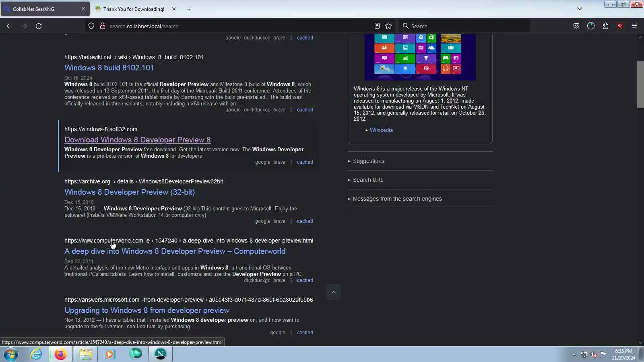Open the Firefox application menu
The height and width of the screenshot is (362, 644).
tap(634, 26)
